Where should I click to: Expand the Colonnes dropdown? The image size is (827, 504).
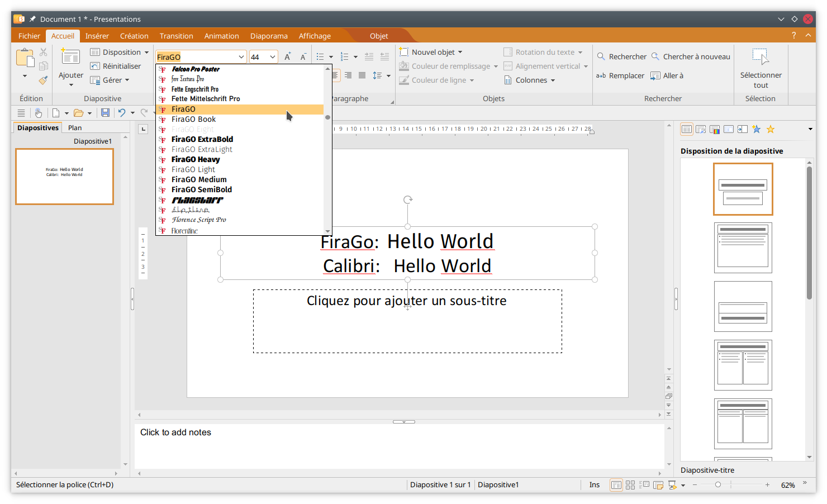(530, 80)
